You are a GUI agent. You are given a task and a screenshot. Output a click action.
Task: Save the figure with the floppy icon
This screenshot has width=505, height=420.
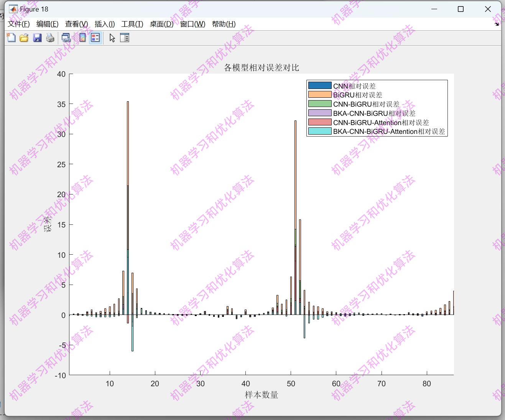(x=37, y=38)
